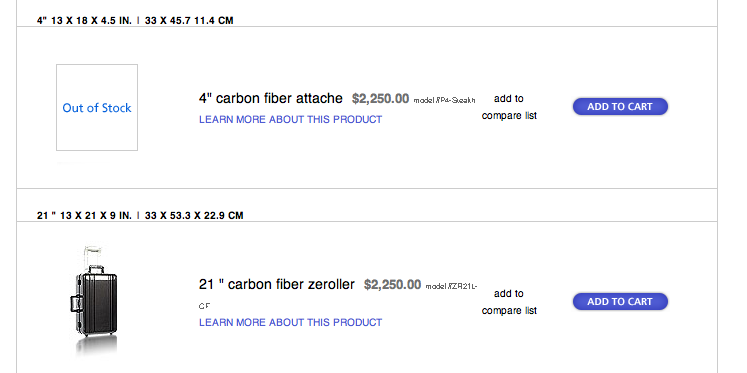Image resolution: width=747 pixels, height=373 pixels.
Task: Open Learn More link under the zeroller
Action: point(291,323)
